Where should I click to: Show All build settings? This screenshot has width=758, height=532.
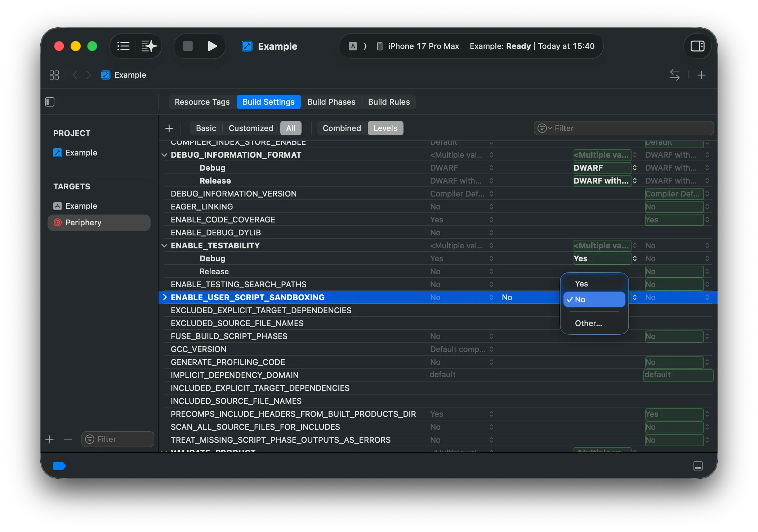coord(290,128)
